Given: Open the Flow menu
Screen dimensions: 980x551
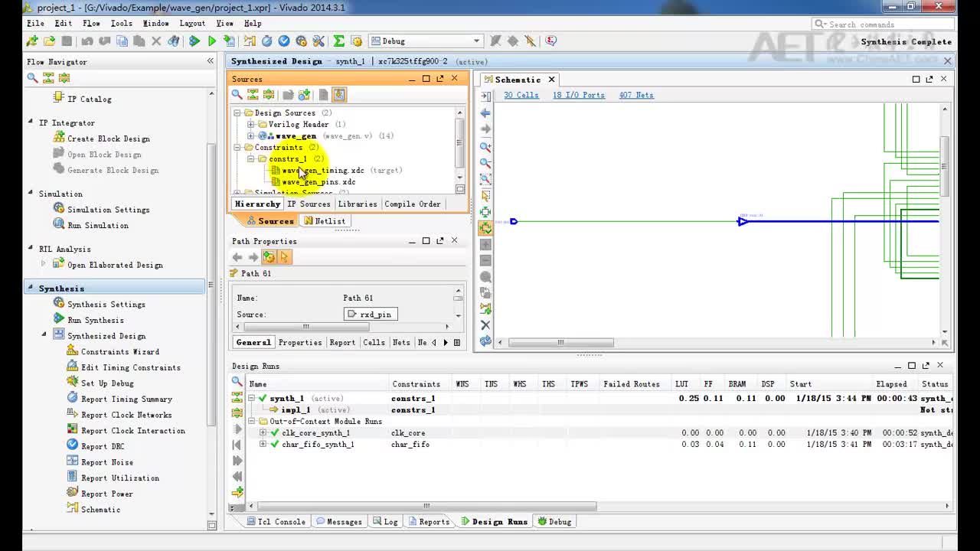Looking at the screenshot, I should pyautogui.click(x=91, y=24).
